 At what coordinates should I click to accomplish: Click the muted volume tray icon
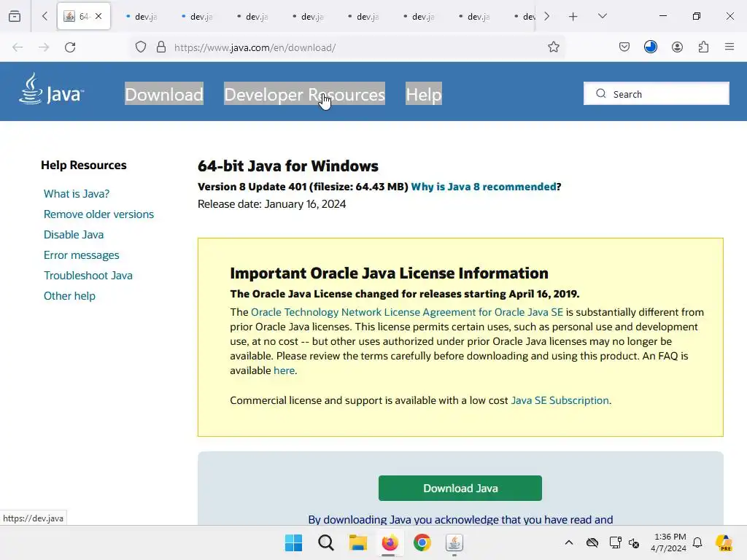click(634, 542)
